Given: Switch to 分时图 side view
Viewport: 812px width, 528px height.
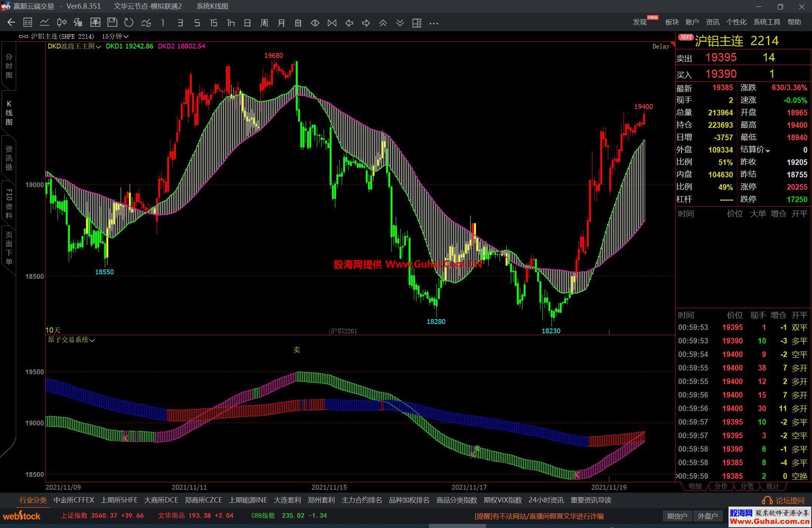Looking at the screenshot, I should (x=9, y=66).
